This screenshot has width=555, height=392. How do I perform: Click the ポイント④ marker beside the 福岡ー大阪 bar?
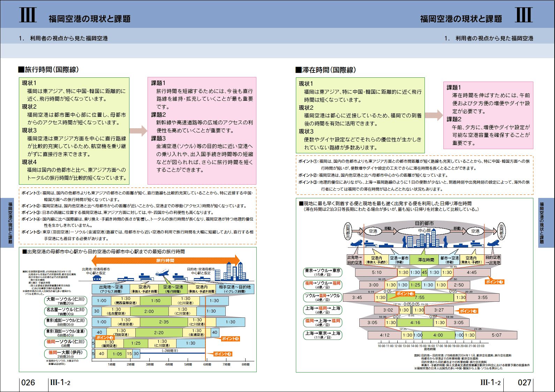223,354
